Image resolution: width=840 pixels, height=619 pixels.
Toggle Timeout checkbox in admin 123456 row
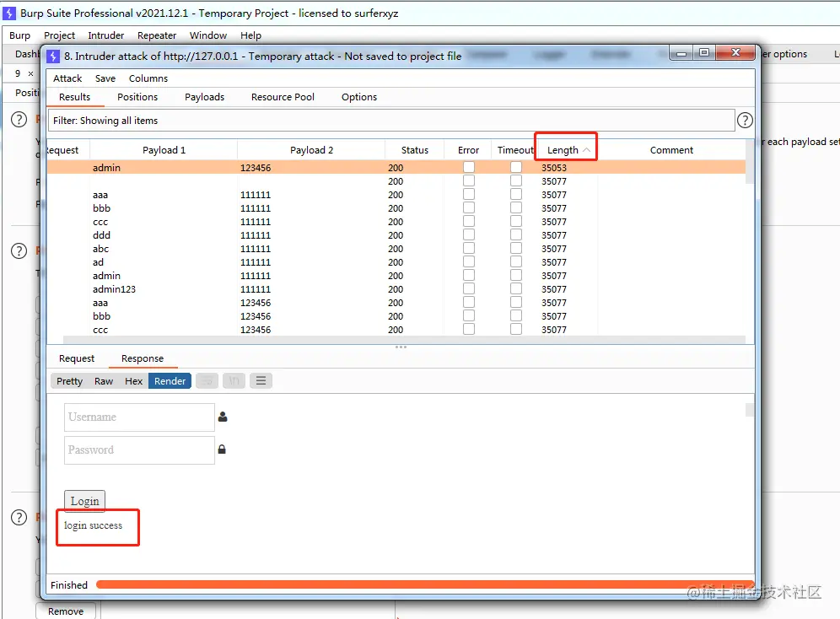pos(516,167)
